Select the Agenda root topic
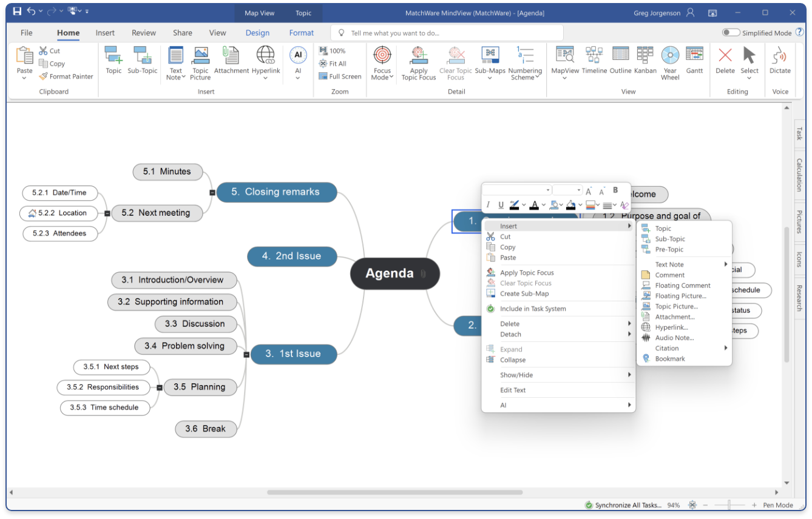Viewport: 812px width, 519px height. click(x=394, y=273)
